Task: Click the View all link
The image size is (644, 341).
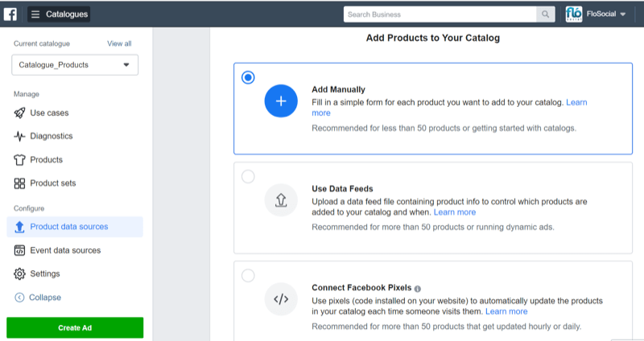Action: (119, 43)
